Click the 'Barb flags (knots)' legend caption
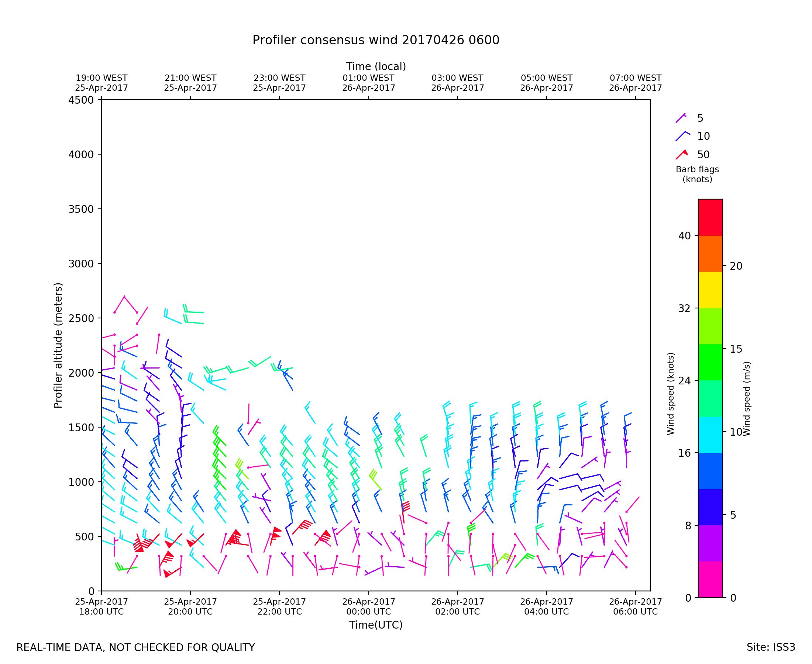This screenshot has height=664, width=812. click(x=697, y=174)
